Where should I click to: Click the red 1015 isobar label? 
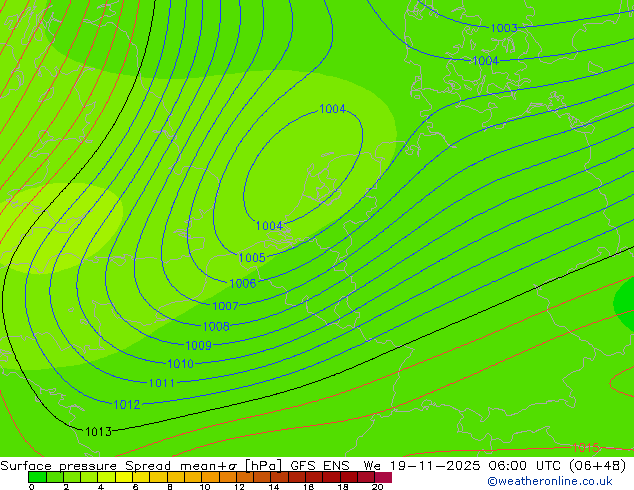pyautogui.click(x=585, y=448)
